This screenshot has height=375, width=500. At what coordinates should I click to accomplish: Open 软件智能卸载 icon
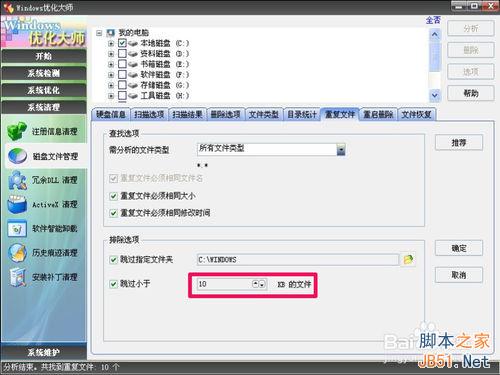coord(17,229)
